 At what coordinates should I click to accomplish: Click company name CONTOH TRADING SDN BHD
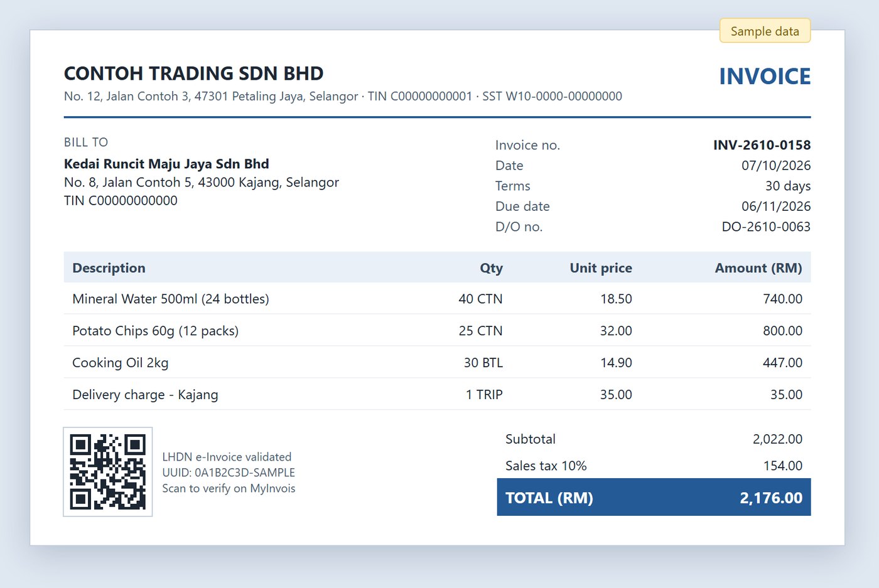tap(193, 73)
